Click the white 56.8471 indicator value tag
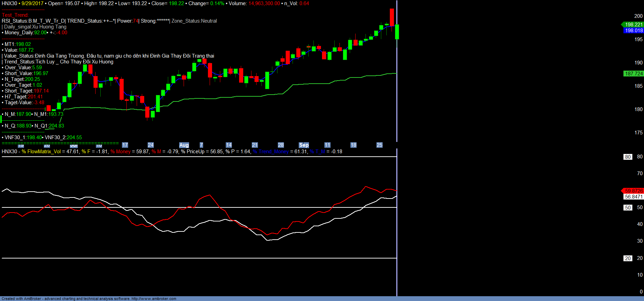Viewport: 644px width, 301px height. tap(634, 197)
